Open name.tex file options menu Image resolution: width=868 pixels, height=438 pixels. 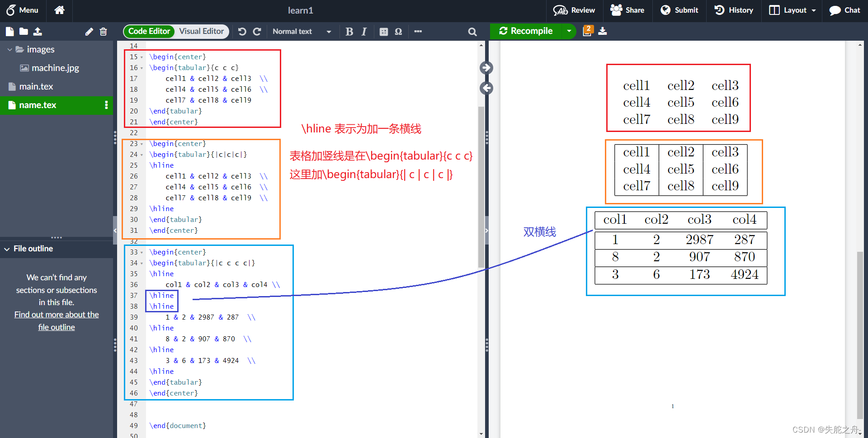(x=106, y=105)
